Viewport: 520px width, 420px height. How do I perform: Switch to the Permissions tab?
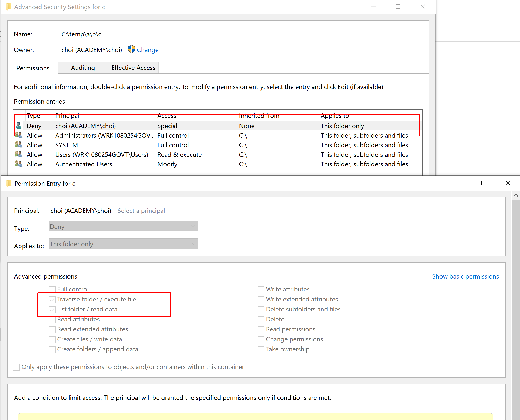pyautogui.click(x=33, y=68)
